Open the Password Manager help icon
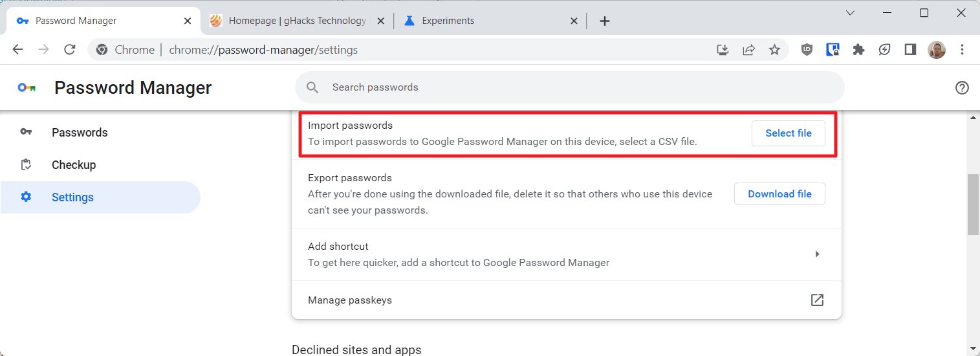The height and width of the screenshot is (356, 980). pyautogui.click(x=962, y=87)
